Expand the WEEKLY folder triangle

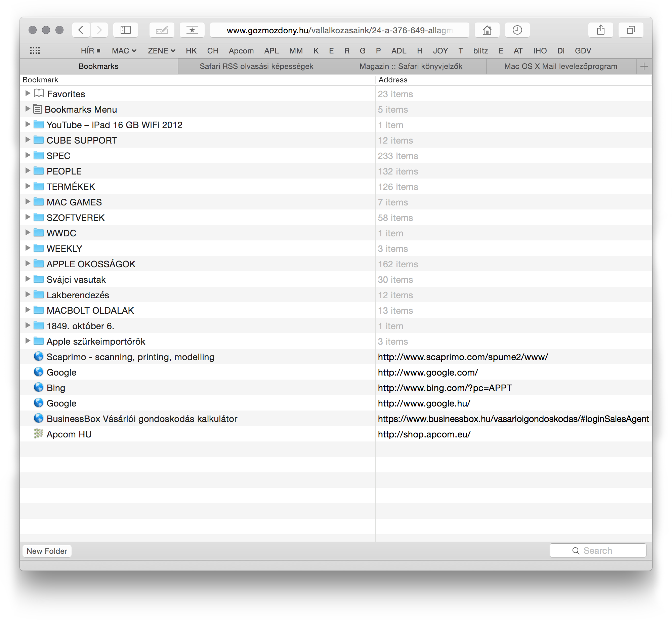click(x=28, y=248)
